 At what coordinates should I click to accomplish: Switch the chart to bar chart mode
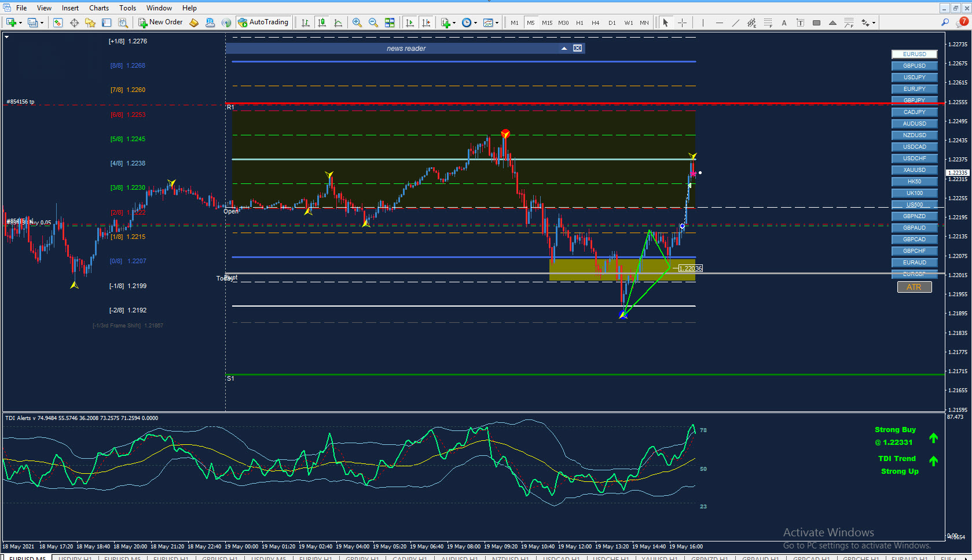click(x=306, y=23)
